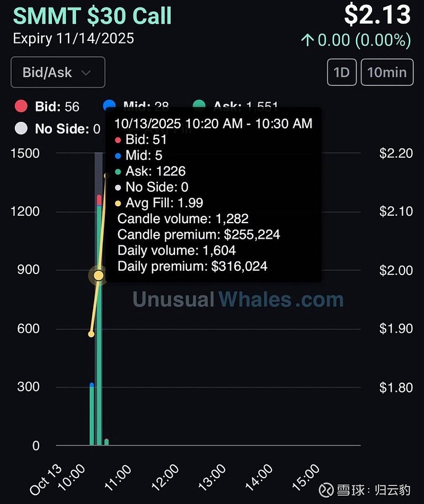Toggle the No Side legend circle
This screenshot has height=504, width=424.
coord(21,129)
